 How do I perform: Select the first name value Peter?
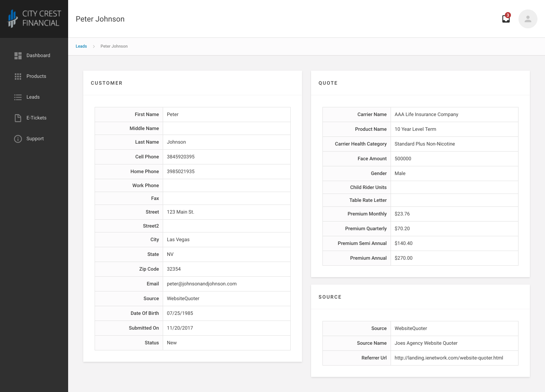173,115
